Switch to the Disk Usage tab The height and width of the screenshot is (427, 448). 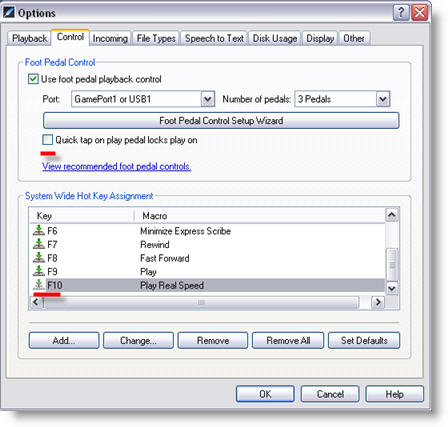point(275,38)
